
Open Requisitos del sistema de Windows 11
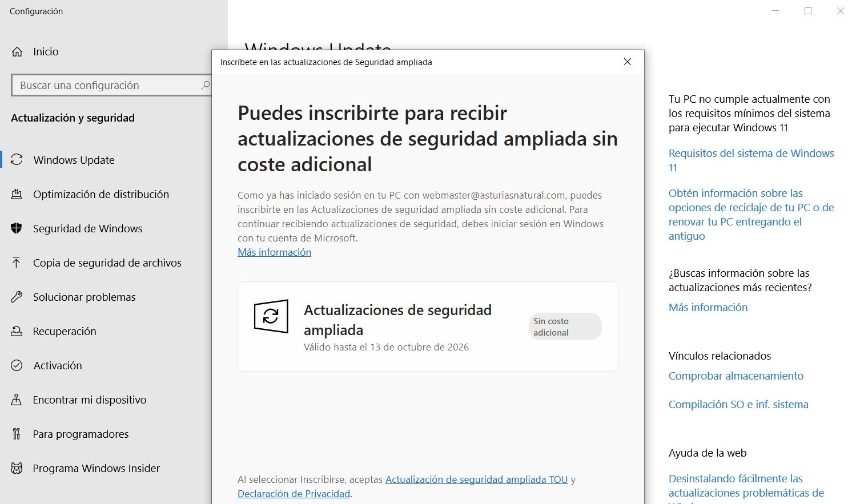point(750,154)
